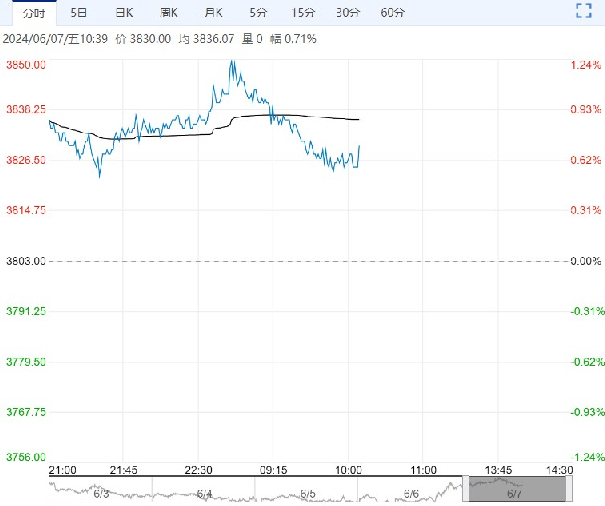Open the 30分 interval chart
This screenshot has height=506, width=605.
click(348, 13)
